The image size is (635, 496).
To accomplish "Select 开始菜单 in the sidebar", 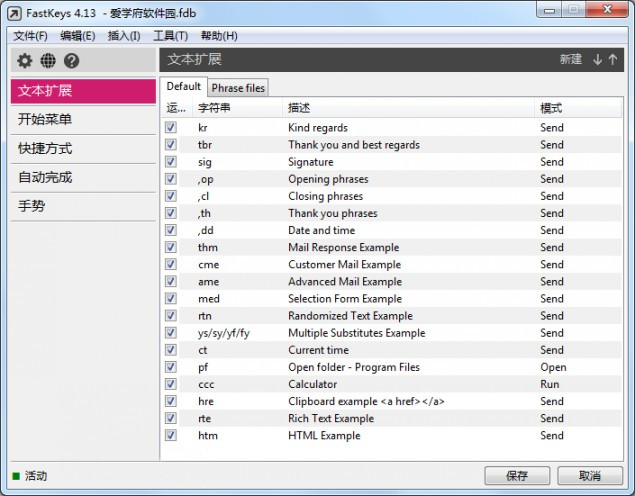I will point(83,119).
